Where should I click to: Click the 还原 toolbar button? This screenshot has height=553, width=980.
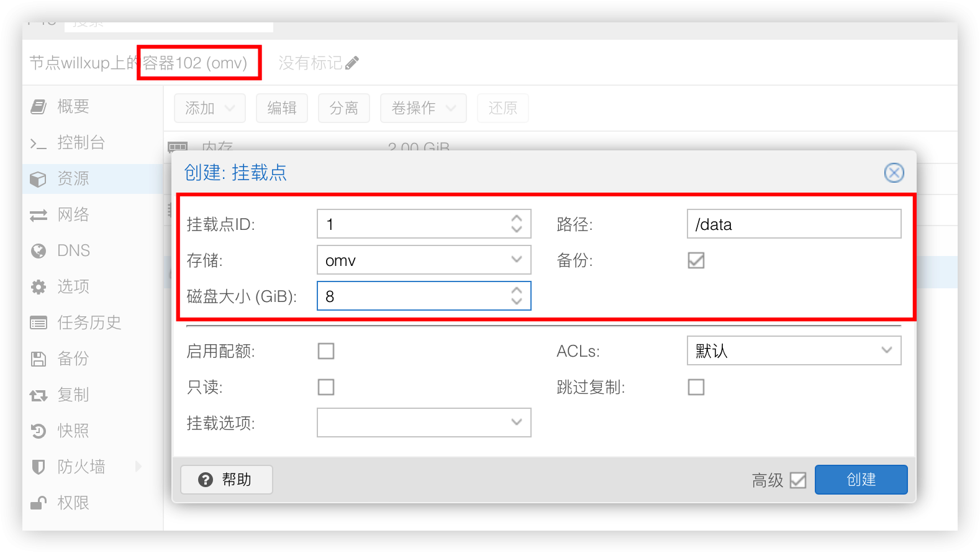pyautogui.click(x=503, y=108)
